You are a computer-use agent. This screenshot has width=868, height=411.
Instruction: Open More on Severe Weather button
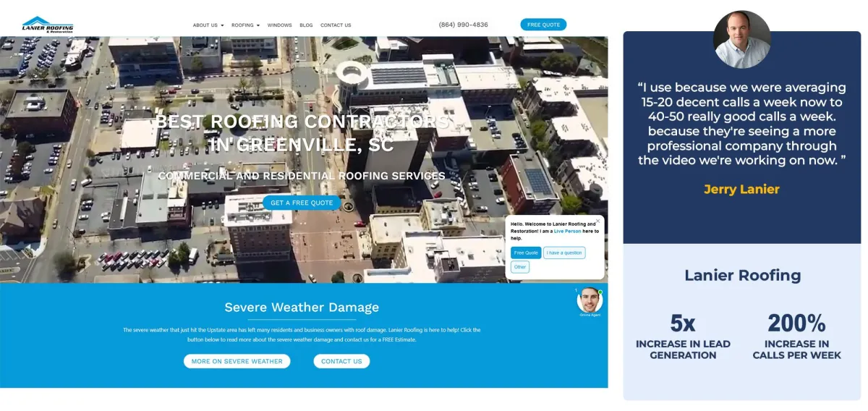pos(237,361)
